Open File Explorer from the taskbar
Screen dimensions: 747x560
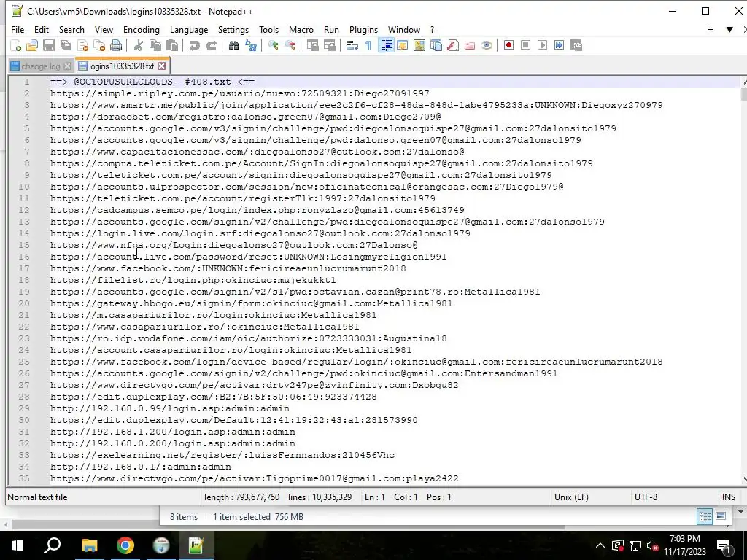(89, 545)
